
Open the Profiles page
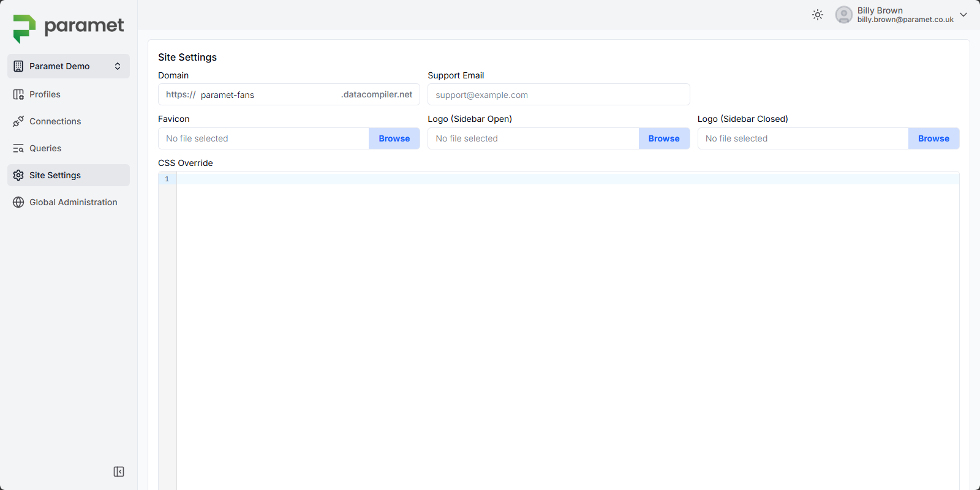69,94
